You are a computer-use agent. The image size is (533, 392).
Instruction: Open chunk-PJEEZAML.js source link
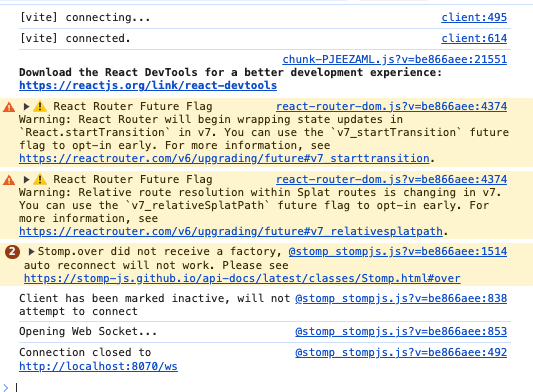point(394,59)
